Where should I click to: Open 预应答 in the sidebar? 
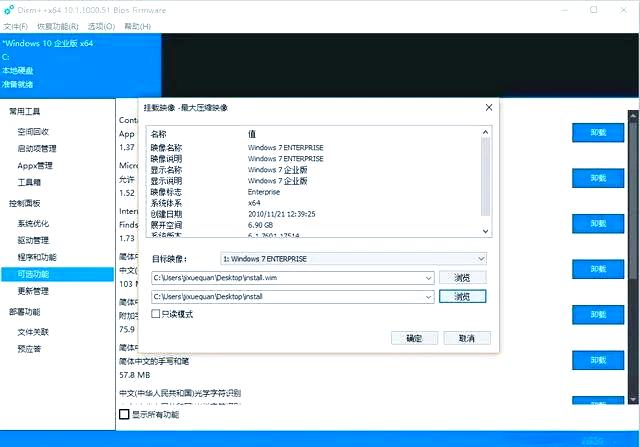tap(29, 349)
